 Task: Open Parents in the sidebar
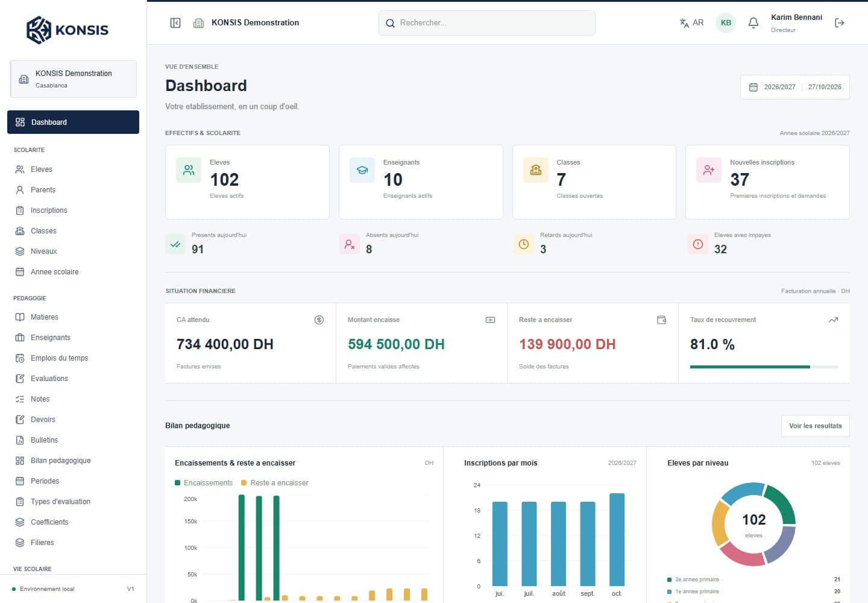click(x=73, y=190)
